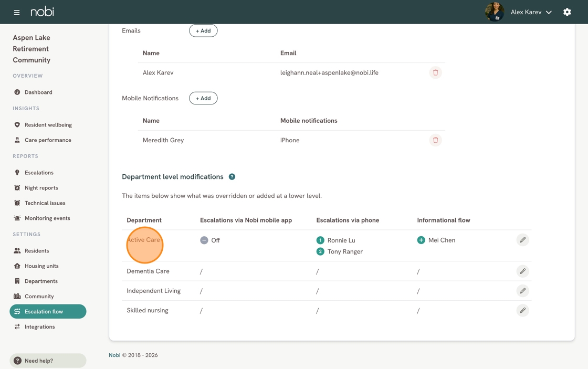Click the plus icon beside Mei Chen
This screenshot has height=369, width=588.
point(421,240)
